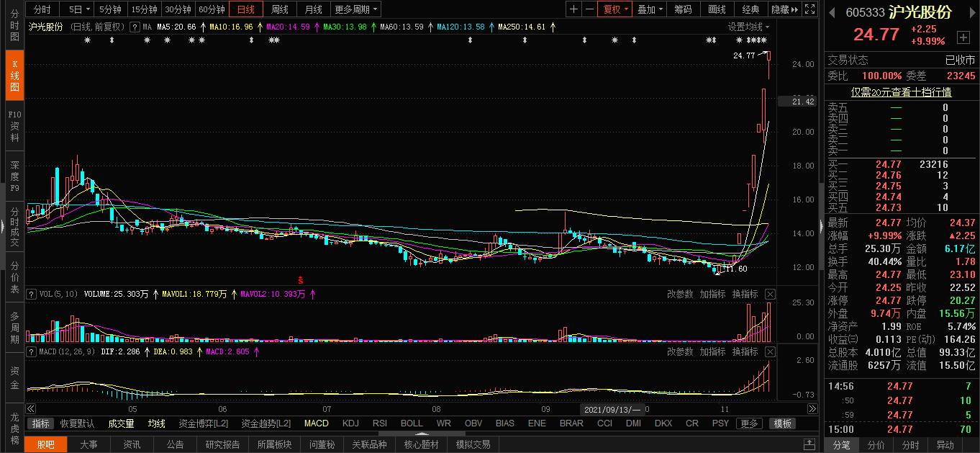Close the MACD indicator panel
The image size is (980, 453).
[x=770, y=351]
